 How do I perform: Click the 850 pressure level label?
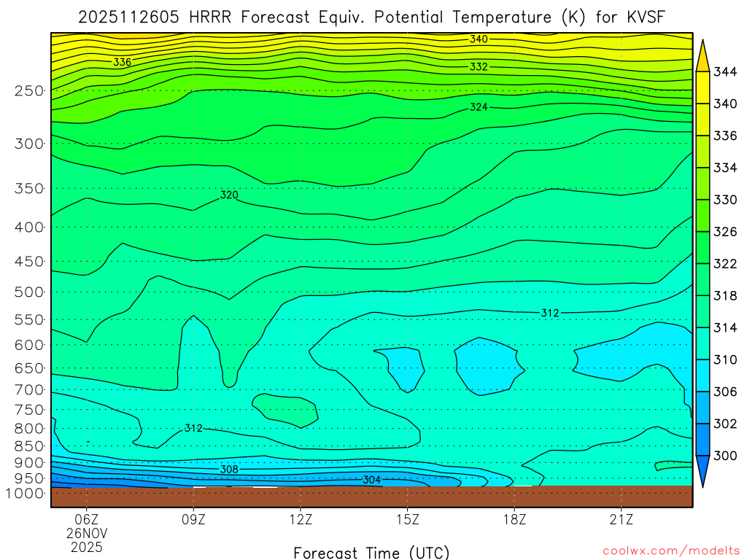pos(29,446)
